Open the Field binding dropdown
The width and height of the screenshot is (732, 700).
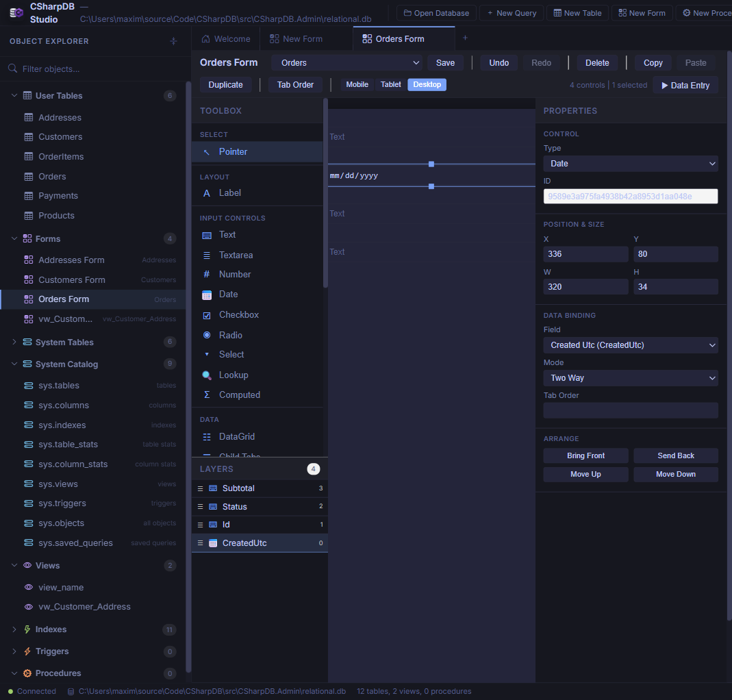630,345
